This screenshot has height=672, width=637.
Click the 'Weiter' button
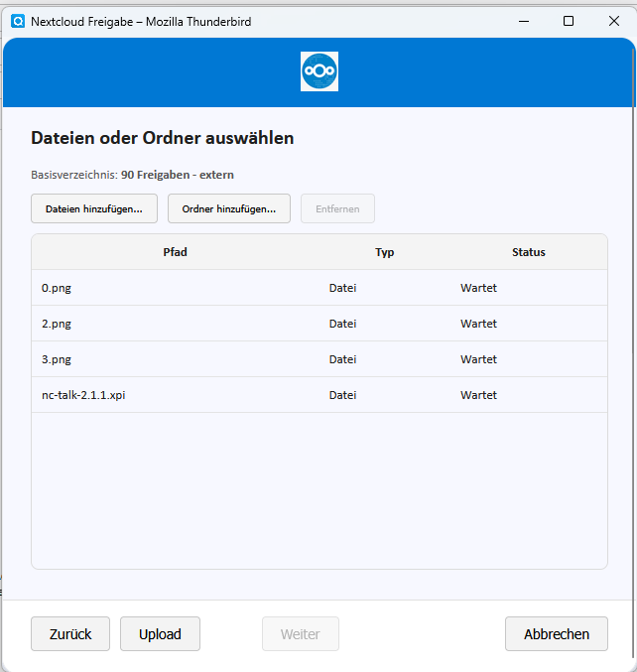coord(301,634)
